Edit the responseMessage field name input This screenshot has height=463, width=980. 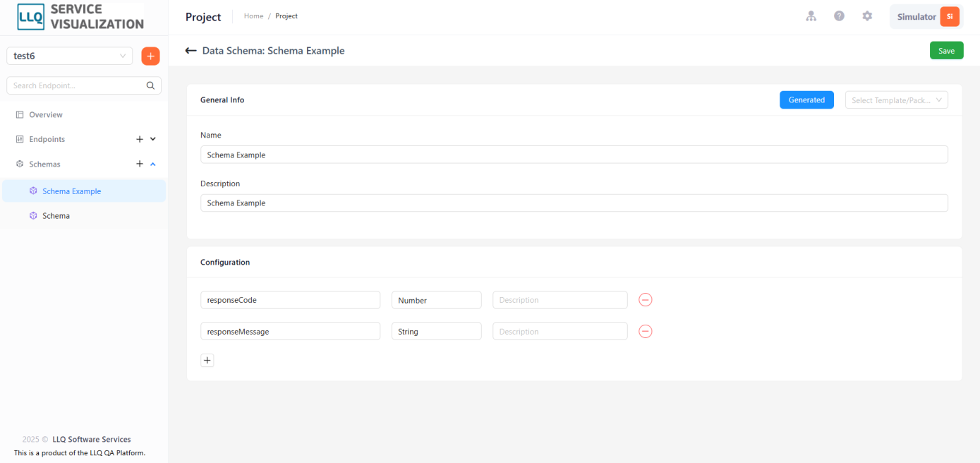(291, 331)
